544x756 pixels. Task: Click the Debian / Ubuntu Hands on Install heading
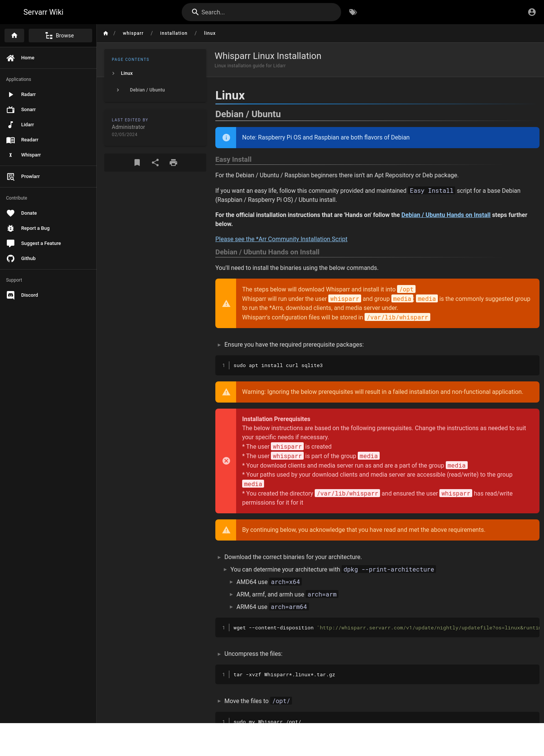pos(267,252)
